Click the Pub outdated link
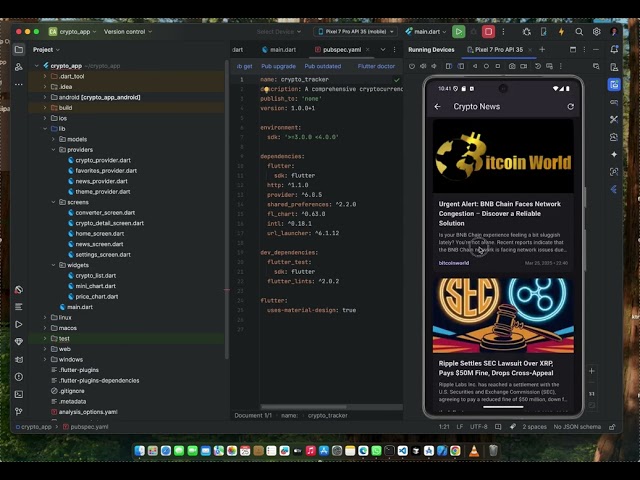Screen dimensions: 640x480 click(322, 66)
